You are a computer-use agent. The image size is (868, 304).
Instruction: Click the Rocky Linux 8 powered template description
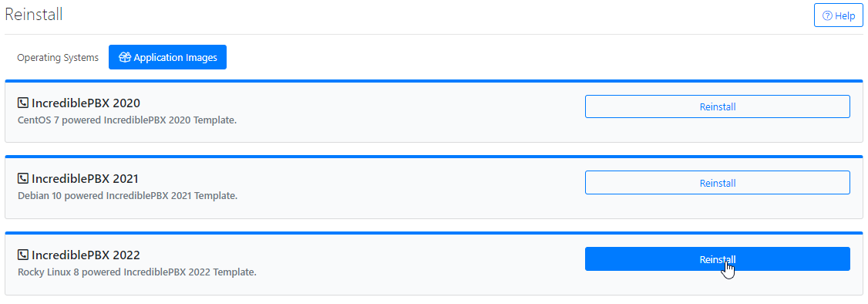137,272
